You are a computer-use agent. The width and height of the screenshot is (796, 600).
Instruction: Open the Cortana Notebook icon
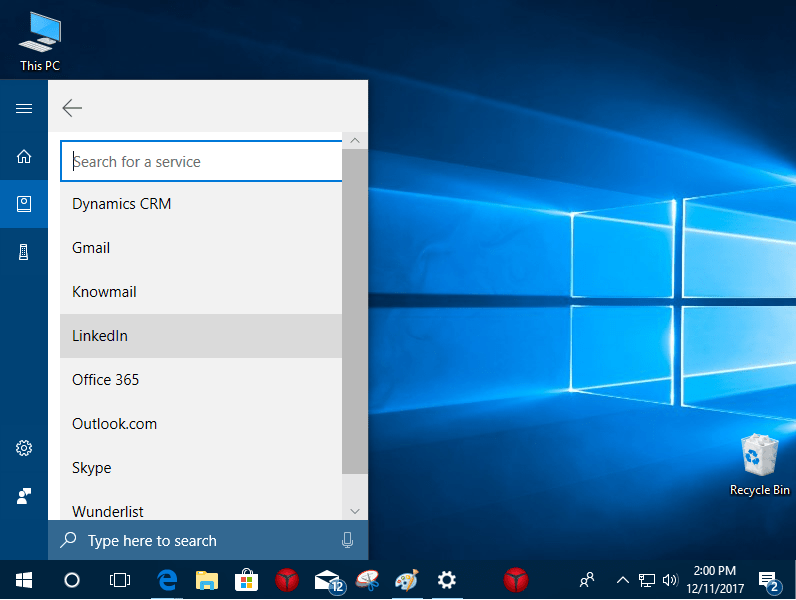[24, 204]
